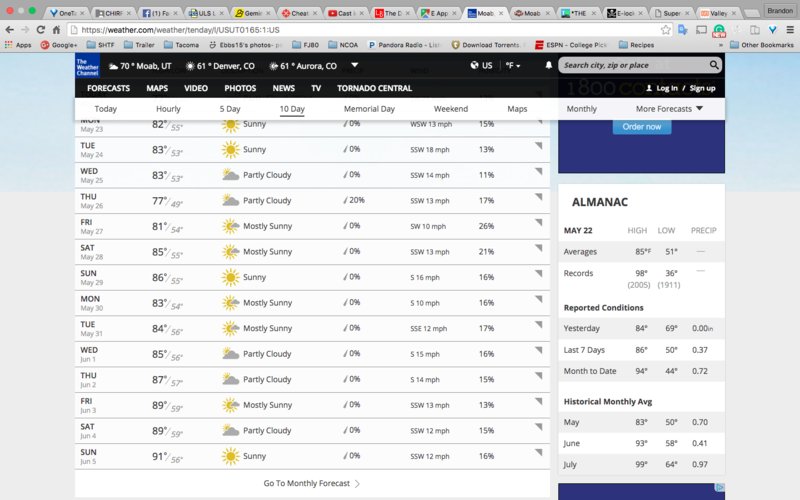Open the Google+ bookmark

pyautogui.click(x=59, y=45)
